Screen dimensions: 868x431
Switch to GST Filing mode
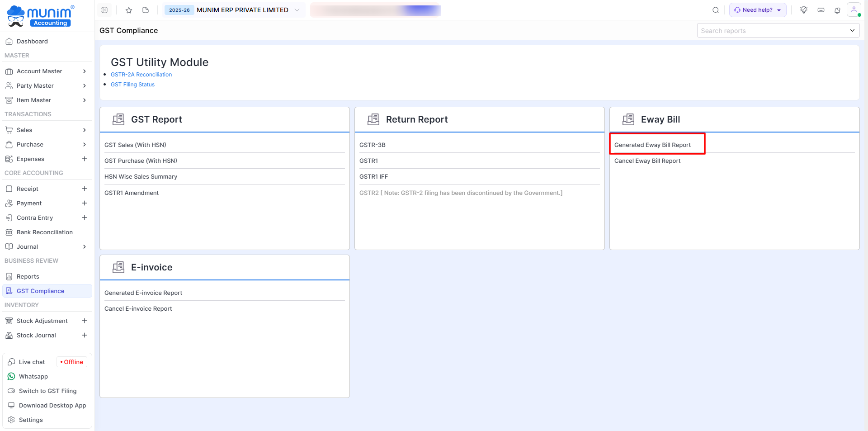pyautogui.click(x=47, y=391)
